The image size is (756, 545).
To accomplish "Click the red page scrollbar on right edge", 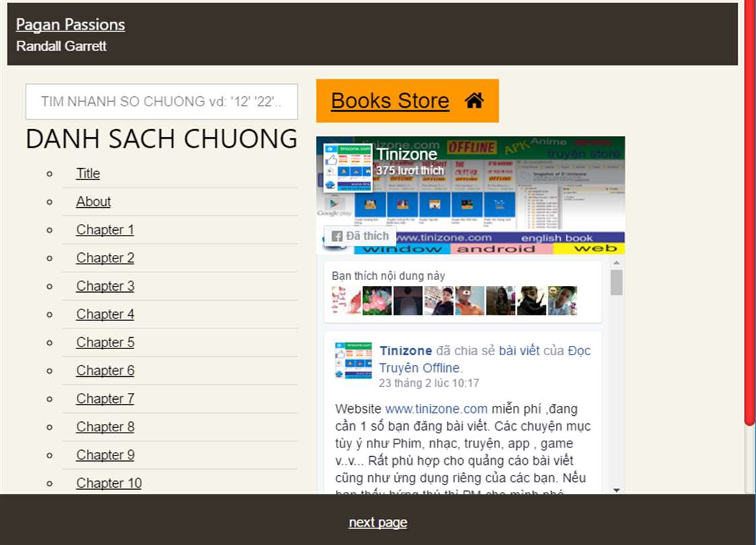I will [750, 212].
